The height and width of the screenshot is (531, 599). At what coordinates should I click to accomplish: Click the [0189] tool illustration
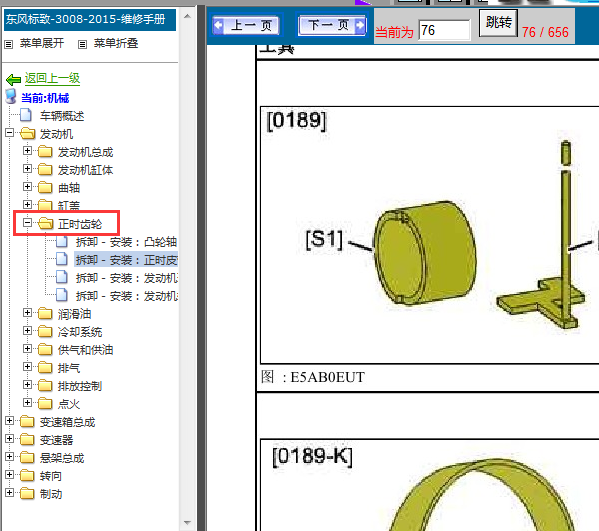pos(430,235)
